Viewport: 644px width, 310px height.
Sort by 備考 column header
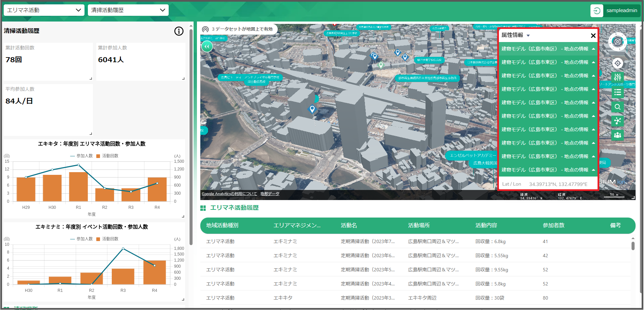615,225
